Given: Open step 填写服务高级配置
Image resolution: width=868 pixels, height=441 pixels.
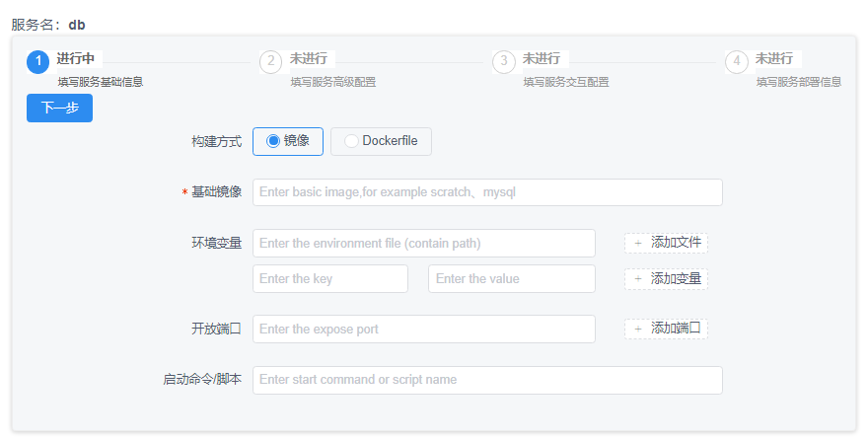Looking at the screenshot, I should (333, 82).
